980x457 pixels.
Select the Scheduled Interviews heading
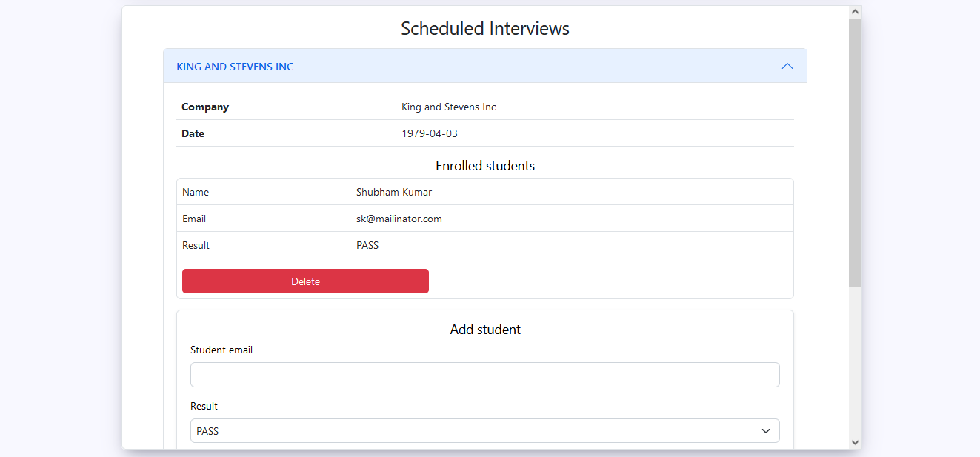click(485, 28)
